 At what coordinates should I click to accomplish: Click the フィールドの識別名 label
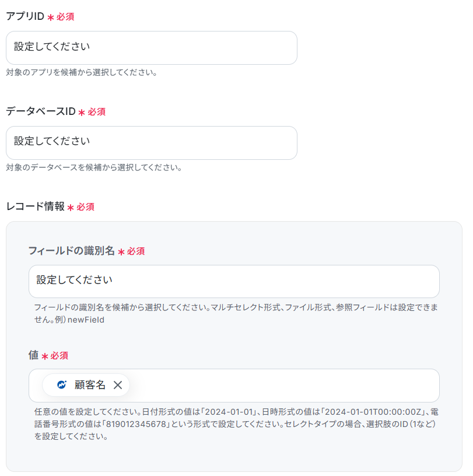point(72,251)
